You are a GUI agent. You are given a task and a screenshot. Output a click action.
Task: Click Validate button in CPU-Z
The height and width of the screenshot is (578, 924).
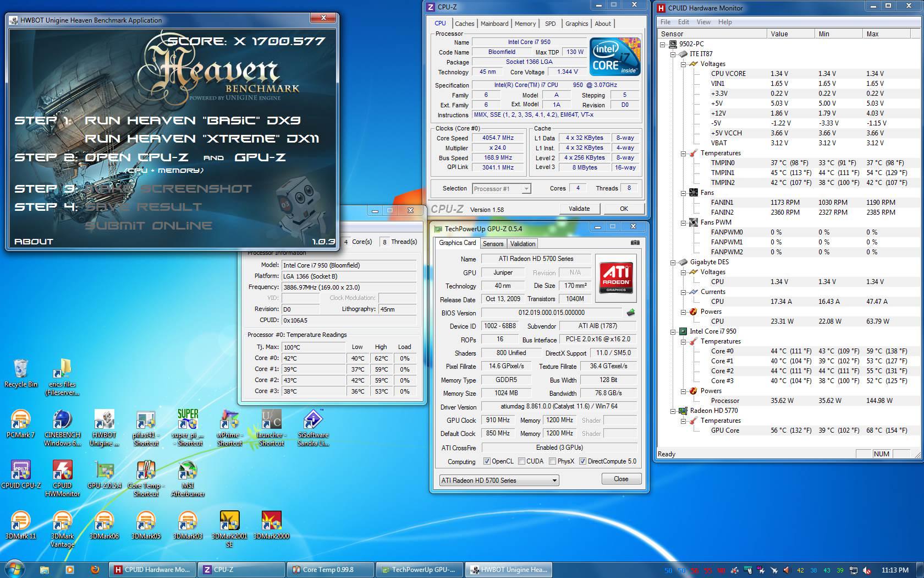point(579,209)
